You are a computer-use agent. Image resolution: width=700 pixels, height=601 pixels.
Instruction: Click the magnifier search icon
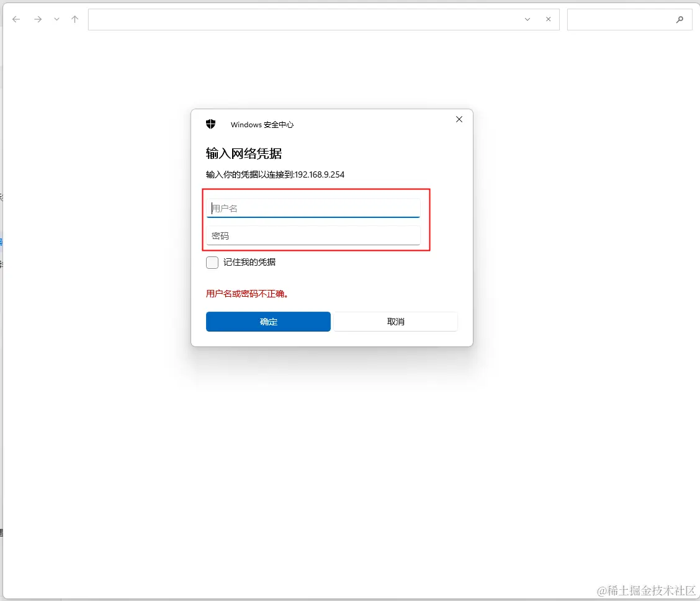(680, 19)
